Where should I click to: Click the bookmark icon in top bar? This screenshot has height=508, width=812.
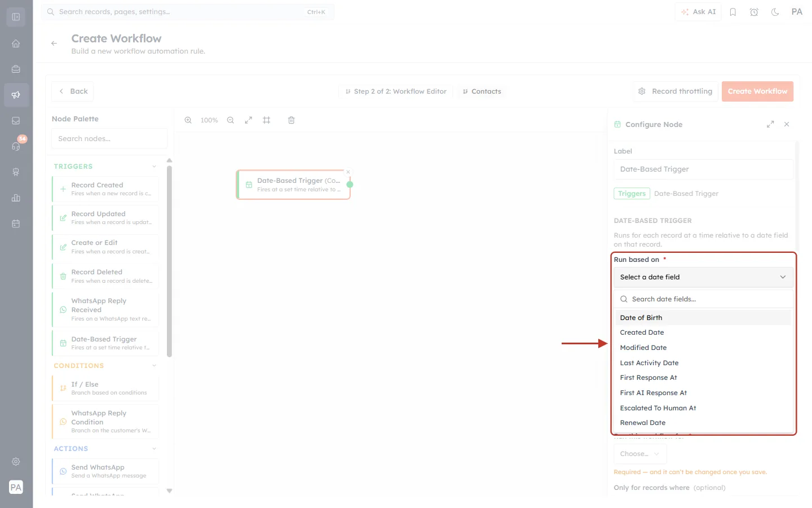click(x=733, y=12)
